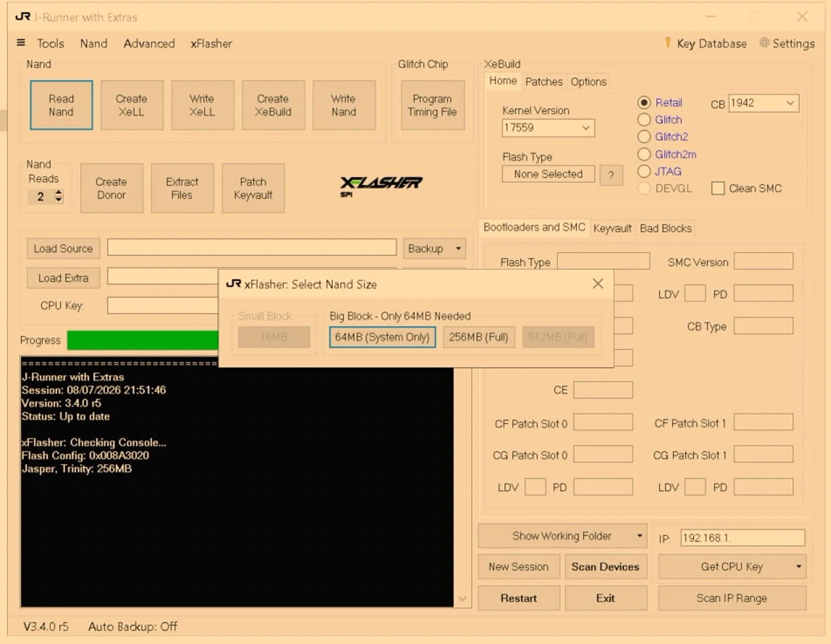Open the hamburger menu icon
Screen dimensions: 831x644
(x=21, y=43)
